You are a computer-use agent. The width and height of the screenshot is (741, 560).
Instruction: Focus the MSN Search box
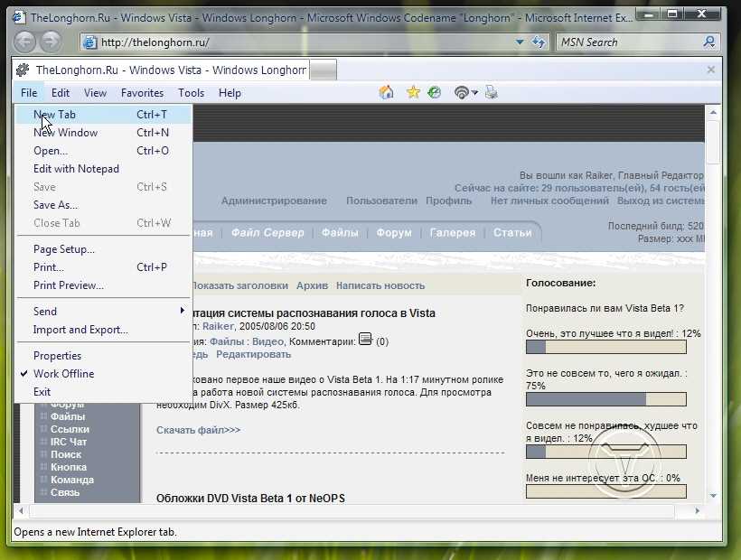point(629,42)
